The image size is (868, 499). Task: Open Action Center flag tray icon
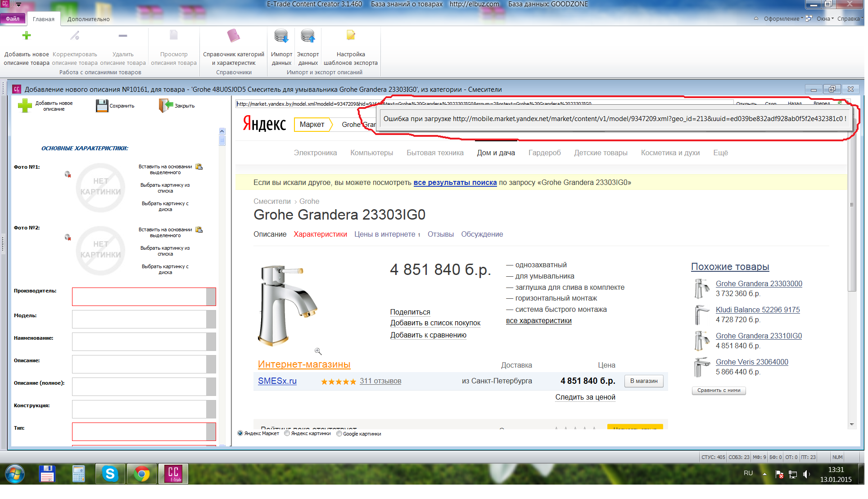click(x=780, y=474)
